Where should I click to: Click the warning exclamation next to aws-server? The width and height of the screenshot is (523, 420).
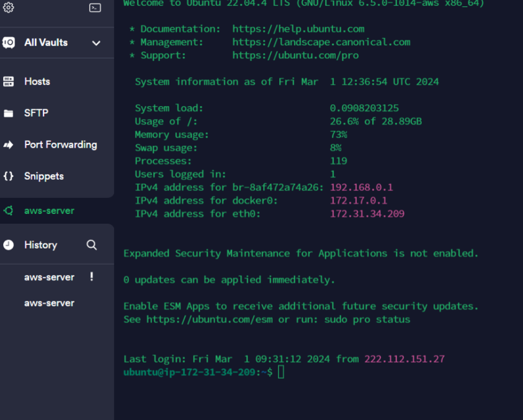click(91, 277)
